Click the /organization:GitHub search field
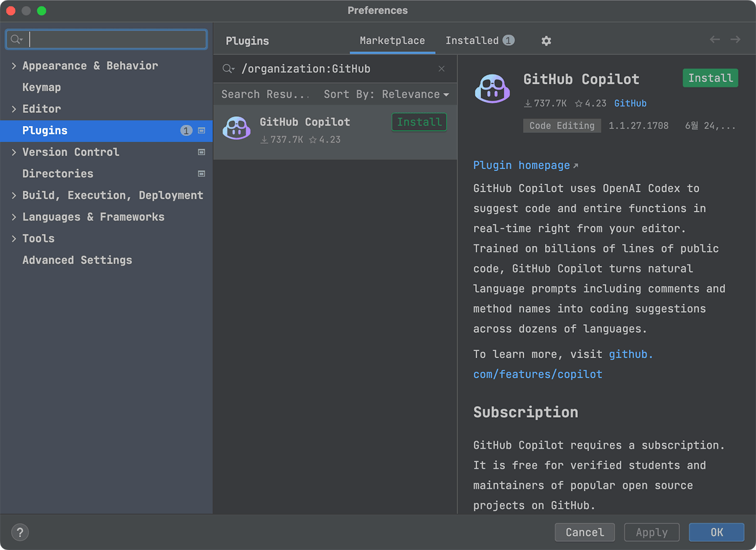 tap(335, 69)
